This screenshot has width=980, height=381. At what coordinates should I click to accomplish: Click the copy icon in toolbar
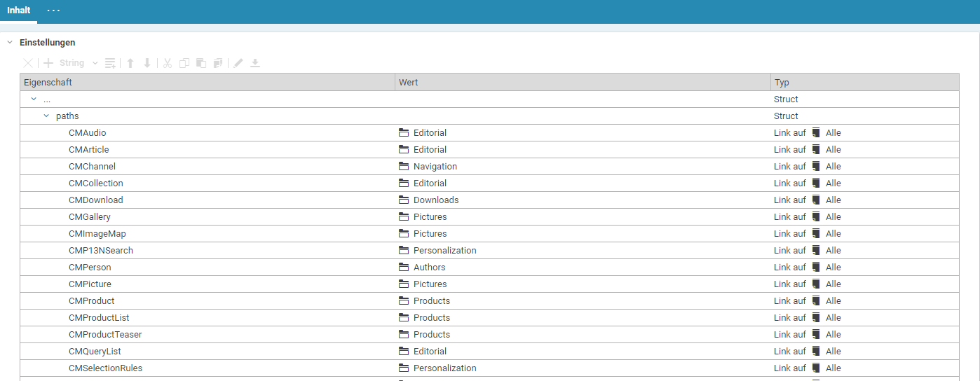184,63
